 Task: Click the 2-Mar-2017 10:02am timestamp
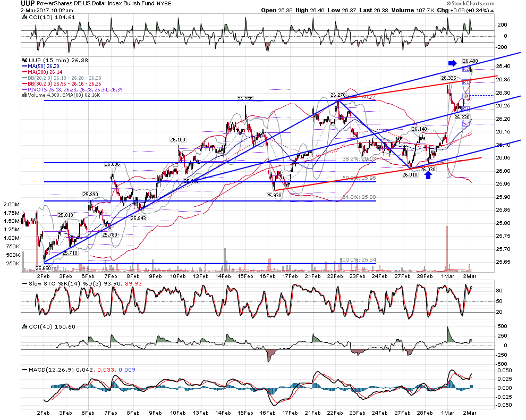(47, 11)
